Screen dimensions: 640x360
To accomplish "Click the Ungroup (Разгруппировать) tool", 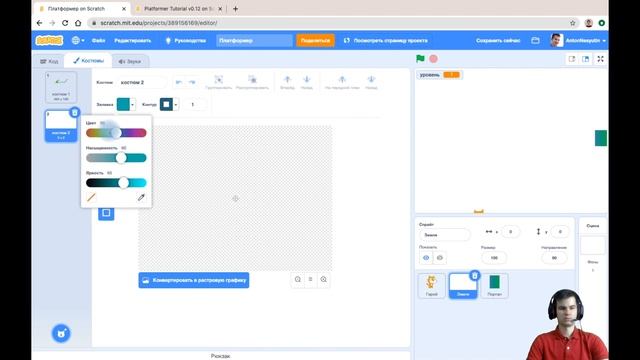I will coord(252,82).
